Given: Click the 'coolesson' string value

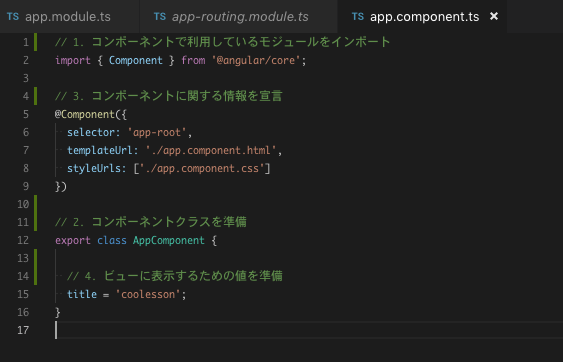Looking at the screenshot, I should [148, 294].
